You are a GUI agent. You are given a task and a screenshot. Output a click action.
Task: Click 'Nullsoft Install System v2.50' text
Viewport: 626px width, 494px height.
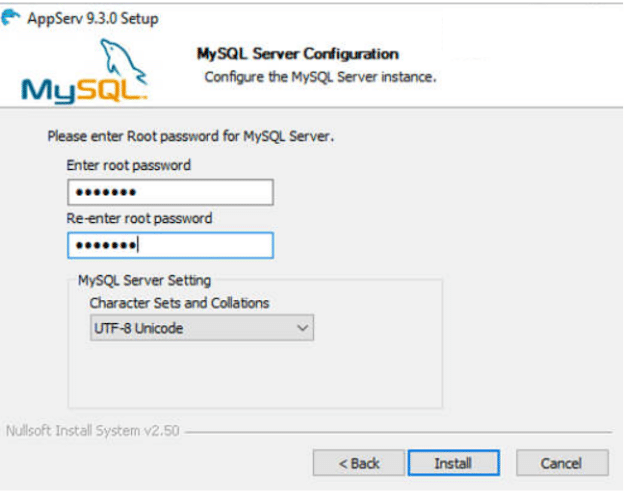[x=93, y=431]
